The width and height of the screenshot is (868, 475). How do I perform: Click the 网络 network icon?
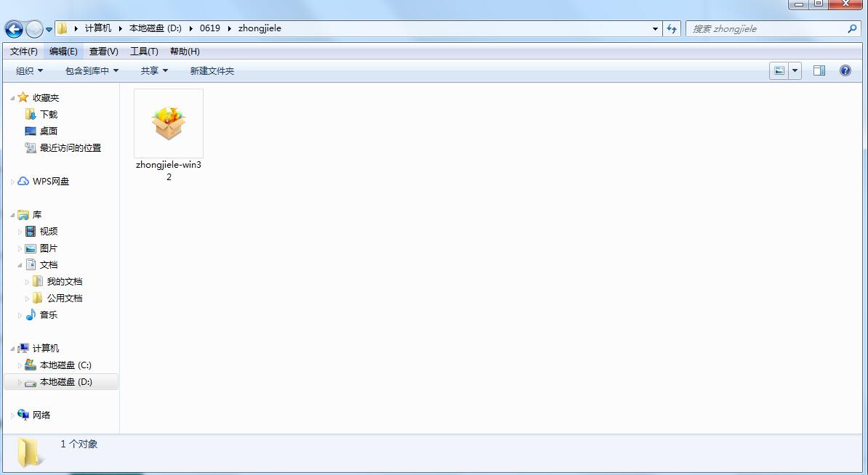click(23, 415)
